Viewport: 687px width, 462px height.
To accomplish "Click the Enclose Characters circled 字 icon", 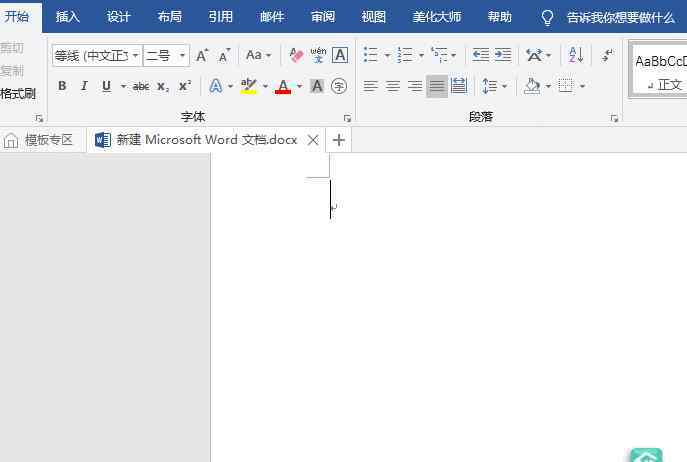I will tap(339, 86).
